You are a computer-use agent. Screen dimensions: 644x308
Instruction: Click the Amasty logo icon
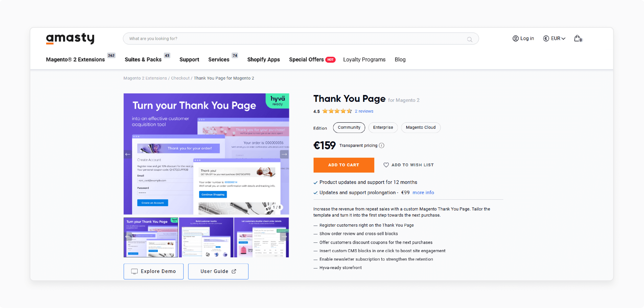point(70,39)
